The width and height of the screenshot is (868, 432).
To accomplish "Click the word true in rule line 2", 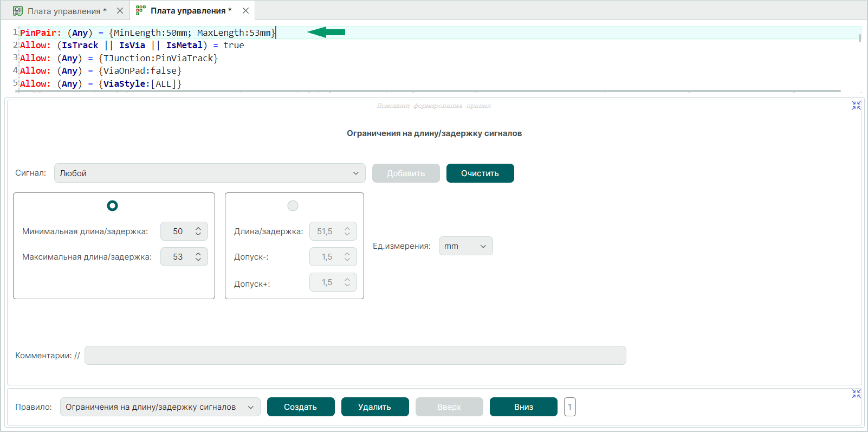I will (234, 46).
